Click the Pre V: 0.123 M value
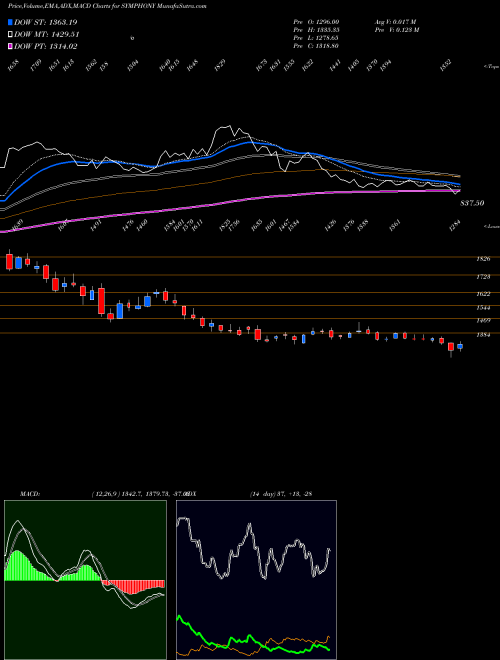Viewport: 500px width, 660px height. pyautogui.click(x=397, y=30)
